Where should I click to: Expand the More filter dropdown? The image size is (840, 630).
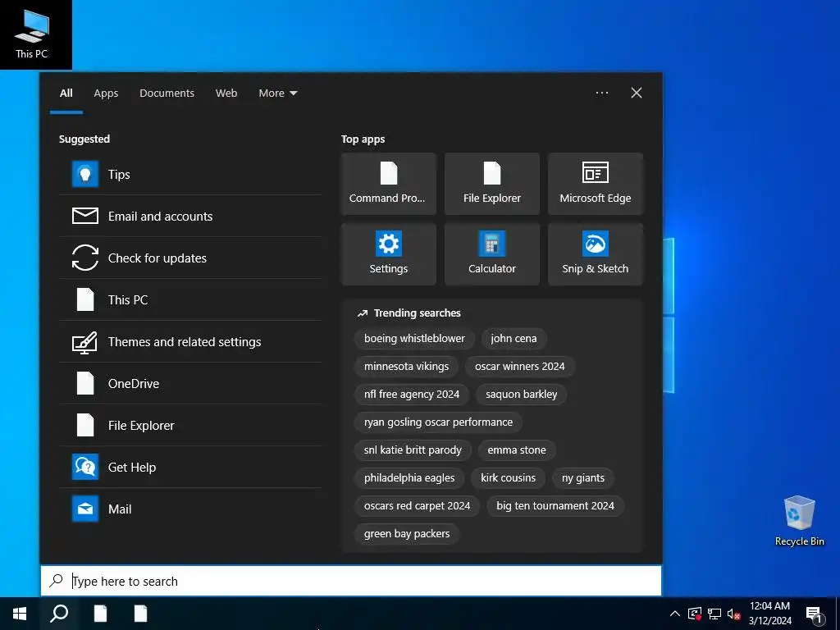pos(277,94)
